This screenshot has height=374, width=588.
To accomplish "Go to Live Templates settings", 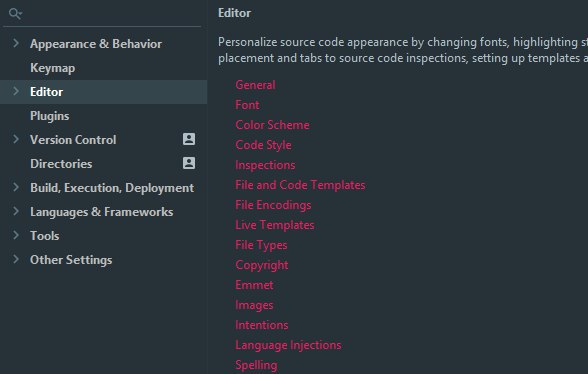I will coord(275,225).
